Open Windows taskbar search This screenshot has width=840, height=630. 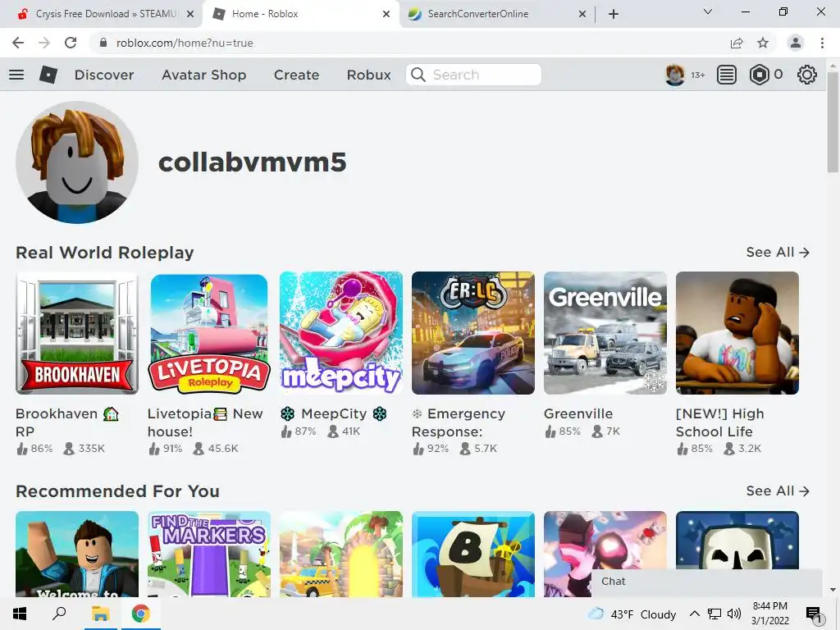pos(59,614)
